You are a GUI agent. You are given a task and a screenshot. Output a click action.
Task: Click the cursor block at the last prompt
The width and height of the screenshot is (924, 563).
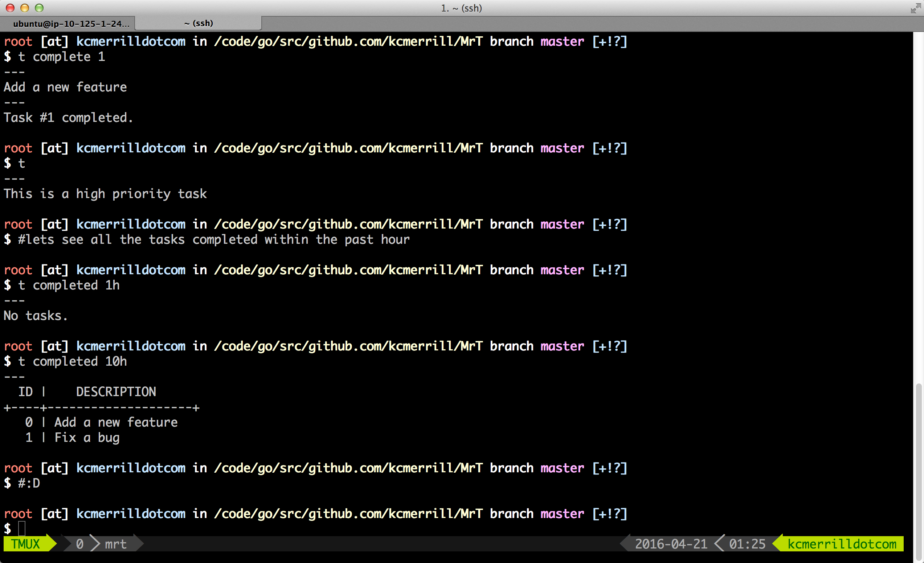pyautogui.click(x=22, y=528)
